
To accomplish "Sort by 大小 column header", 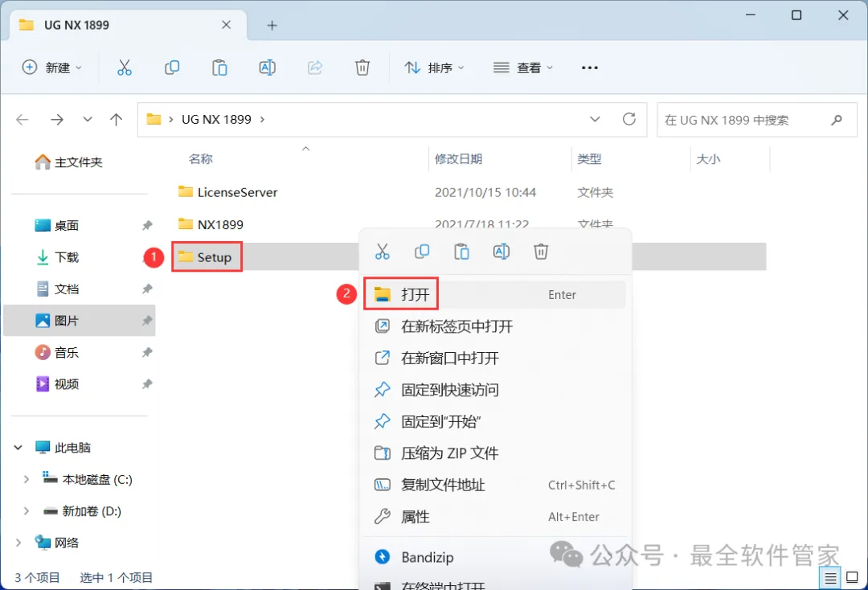I will click(709, 159).
